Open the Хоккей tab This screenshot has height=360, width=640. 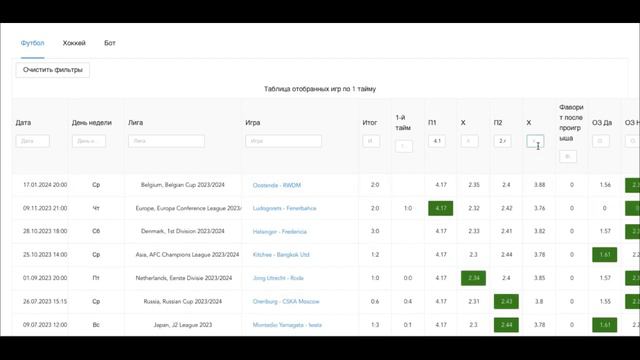coord(74,43)
